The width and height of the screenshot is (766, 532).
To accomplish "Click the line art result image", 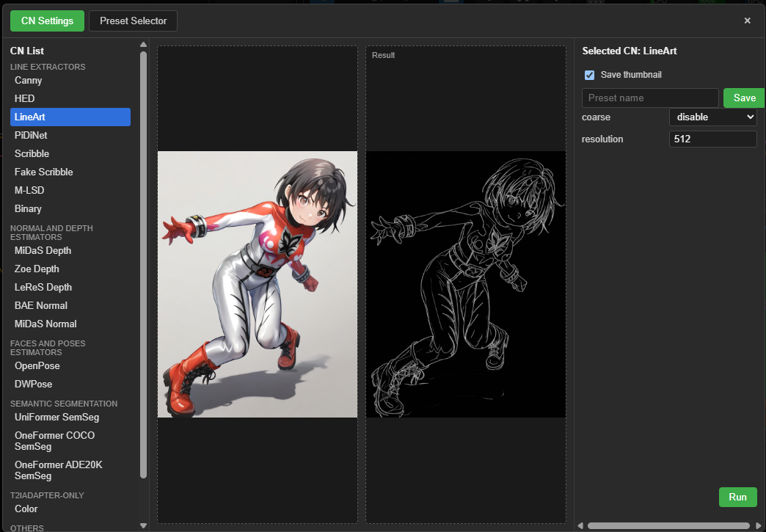I will pyautogui.click(x=466, y=284).
